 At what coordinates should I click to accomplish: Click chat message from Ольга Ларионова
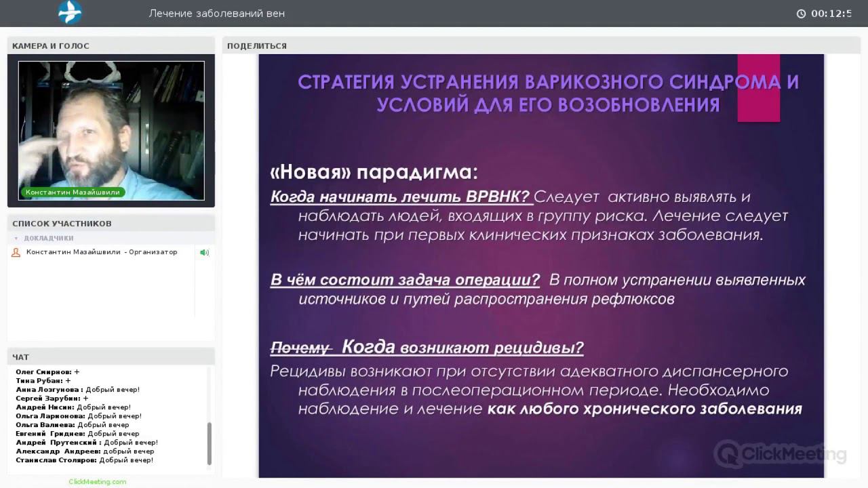[79, 416]
